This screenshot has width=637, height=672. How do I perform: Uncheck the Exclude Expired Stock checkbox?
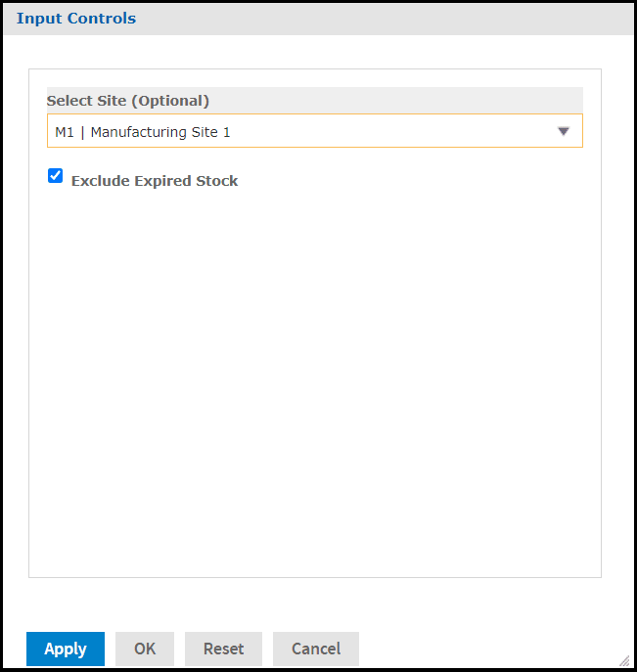[x=56, y=177]
